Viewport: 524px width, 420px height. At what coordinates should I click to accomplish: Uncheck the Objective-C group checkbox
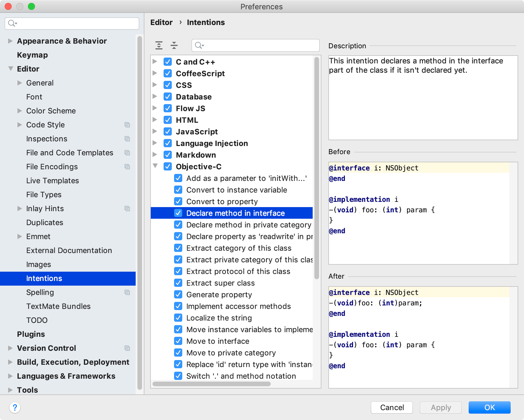(x=168, y=166)
